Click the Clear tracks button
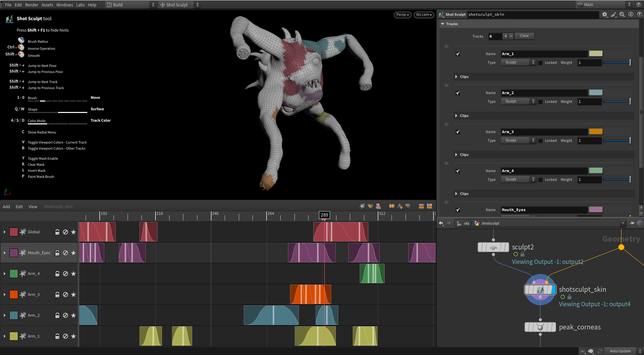644x355 pixels. 524,36
